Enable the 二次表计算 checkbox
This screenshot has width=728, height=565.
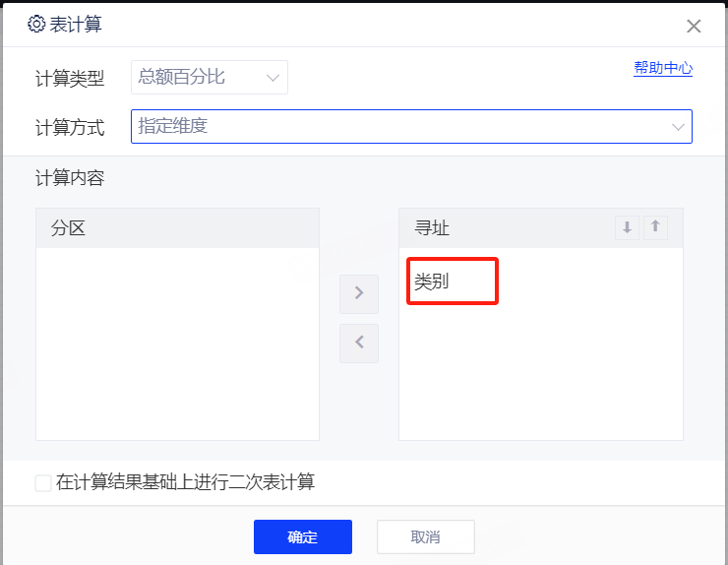coord(43,483)
